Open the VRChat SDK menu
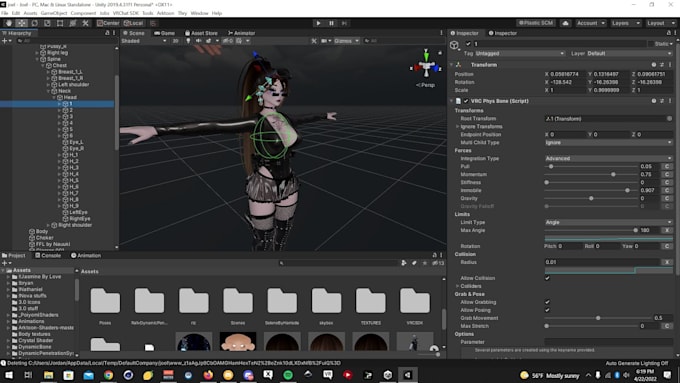This screenshot has width=680, height=383. pyautogui.click(x=126, y=13)
